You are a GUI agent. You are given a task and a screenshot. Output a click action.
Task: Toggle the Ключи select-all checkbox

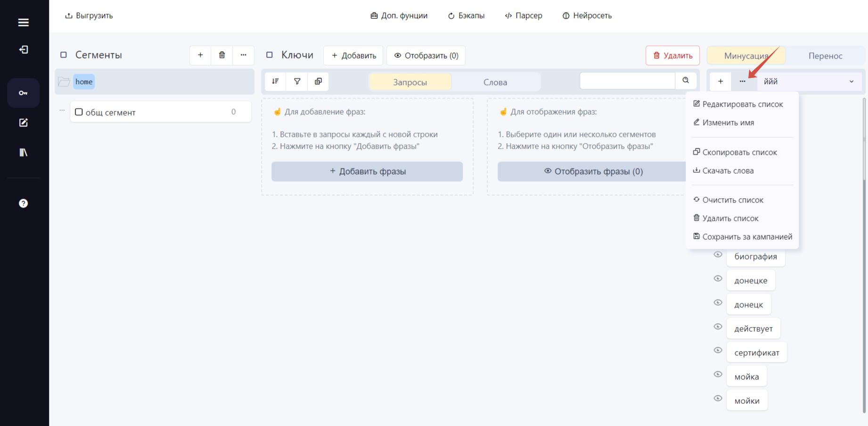[270, 55]
